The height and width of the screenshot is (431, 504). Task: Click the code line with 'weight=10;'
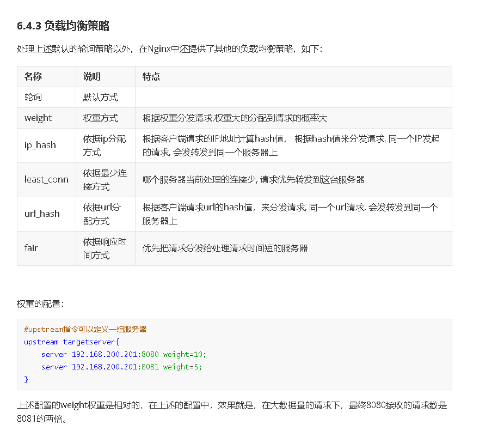point(124,354)
